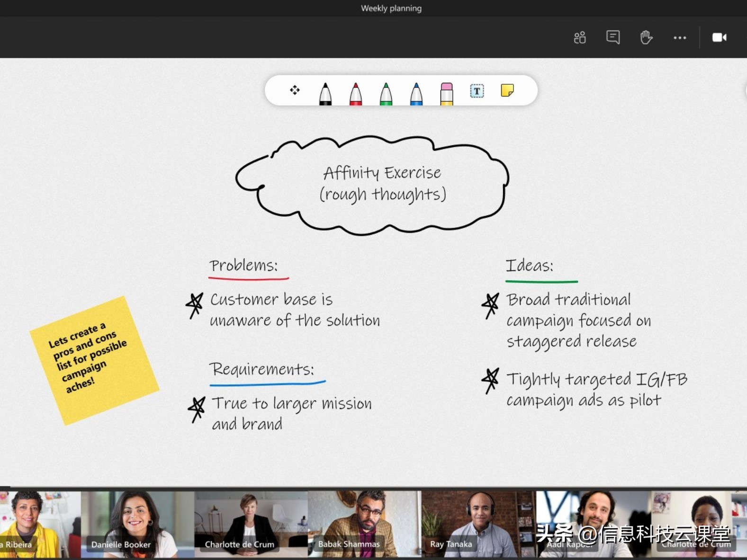The width and height of the screenshot is (747, 560).
Task: Select the eraser tool
Action: click(447, 93)
